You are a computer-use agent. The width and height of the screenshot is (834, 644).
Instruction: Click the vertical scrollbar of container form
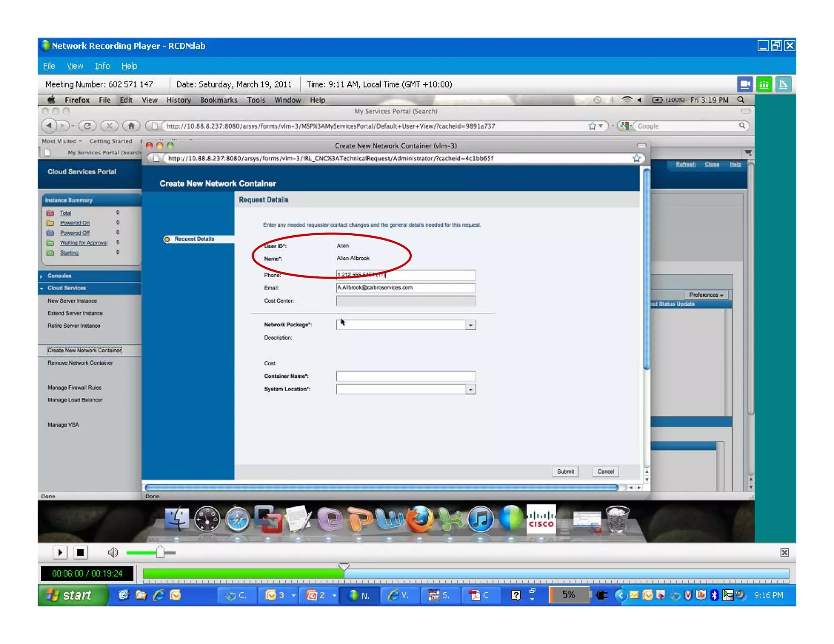pyautogui.click(x=646, y=269)
